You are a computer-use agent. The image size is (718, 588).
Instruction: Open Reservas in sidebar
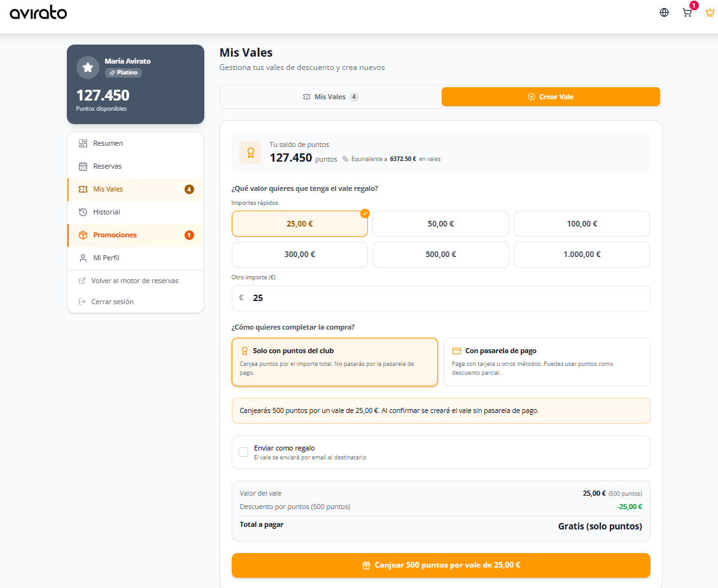click(x=136, y=166)
